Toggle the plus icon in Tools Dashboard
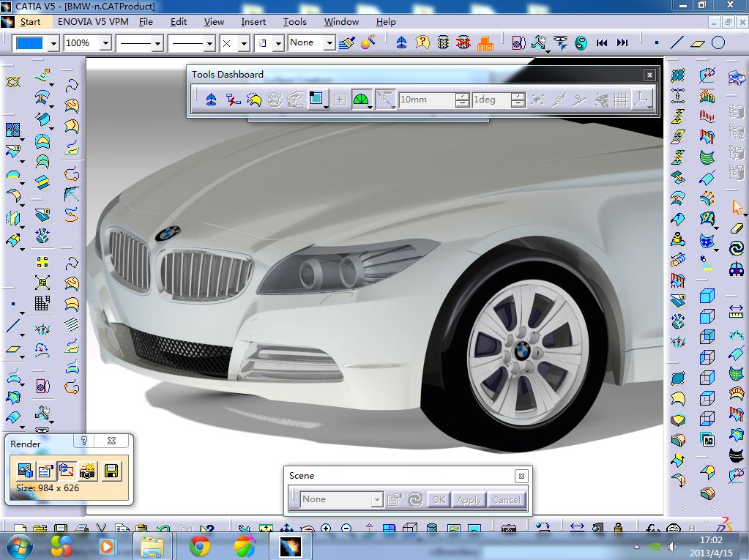749x560 pixels. click(340, 100)
